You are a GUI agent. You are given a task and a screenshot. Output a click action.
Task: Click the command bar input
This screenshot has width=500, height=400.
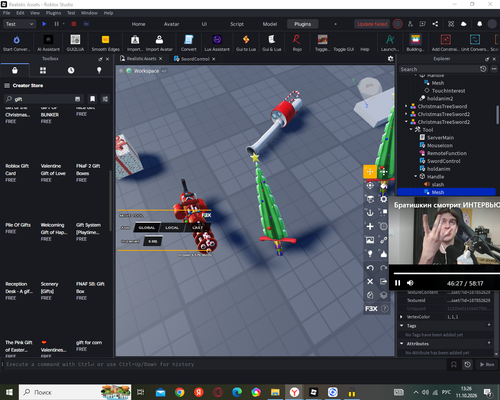coord(224,364)
